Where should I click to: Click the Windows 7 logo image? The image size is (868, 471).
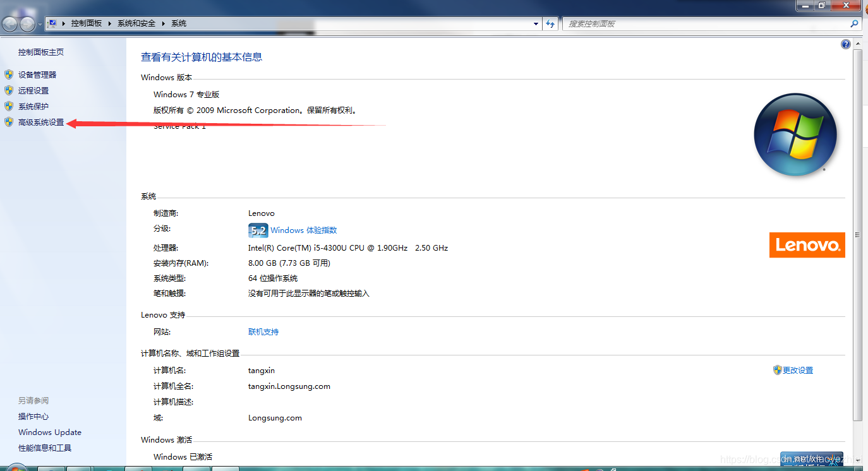pyautogui.click(x=795, y=134)
